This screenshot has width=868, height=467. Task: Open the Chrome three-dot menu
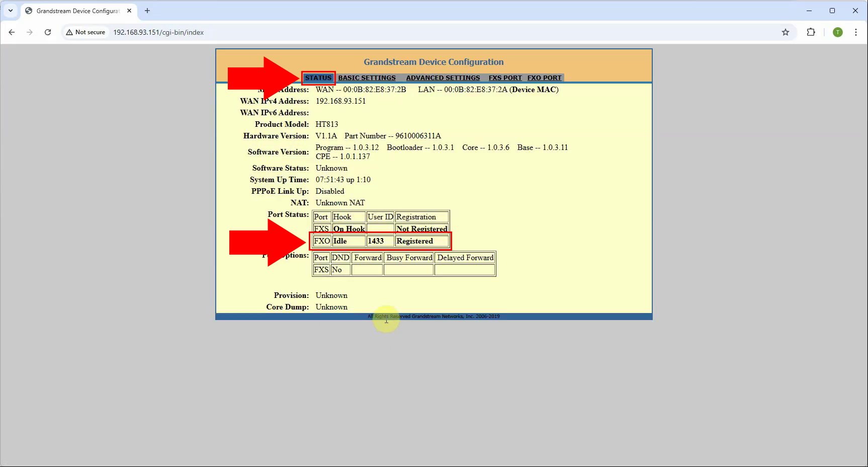[x=856, y=32]
